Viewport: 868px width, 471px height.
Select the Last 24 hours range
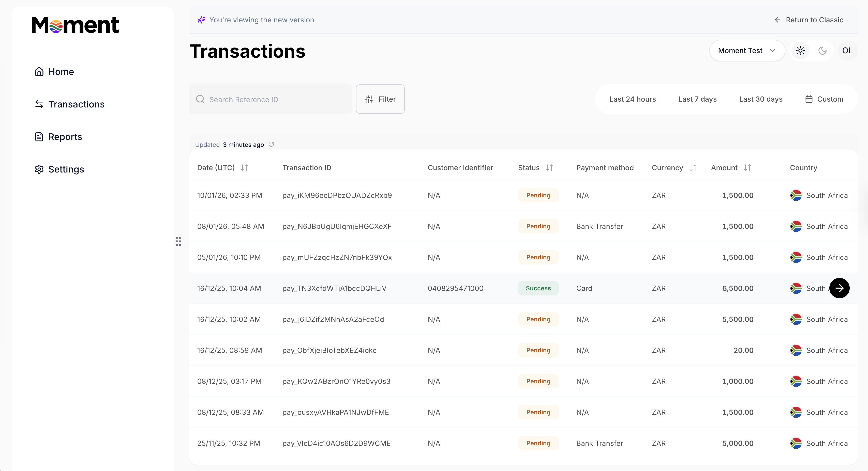pyautogui.click(x=633, y=99)
